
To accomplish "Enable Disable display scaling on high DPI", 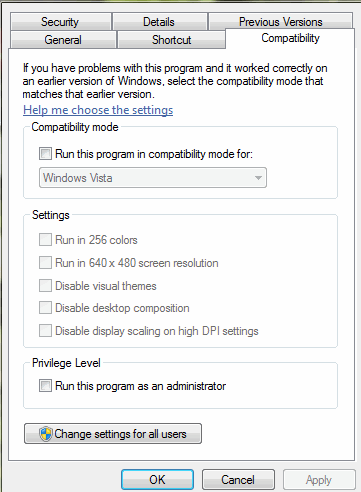I will [x=45, y=331].
